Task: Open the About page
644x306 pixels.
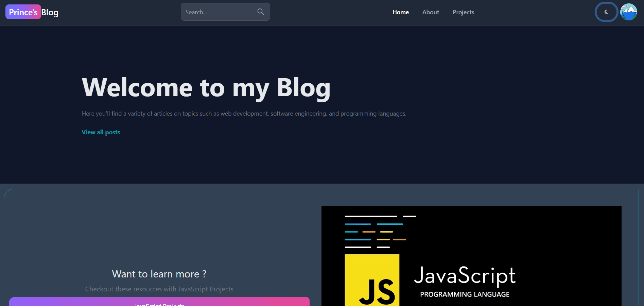Action: (430, 12)
